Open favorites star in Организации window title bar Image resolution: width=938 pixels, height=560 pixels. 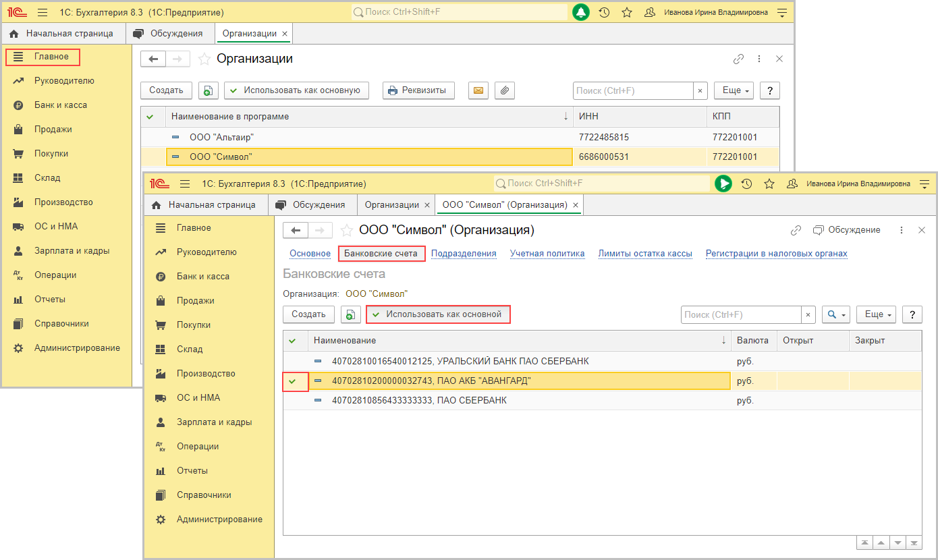pyautogui.click(x=627, y=12)
